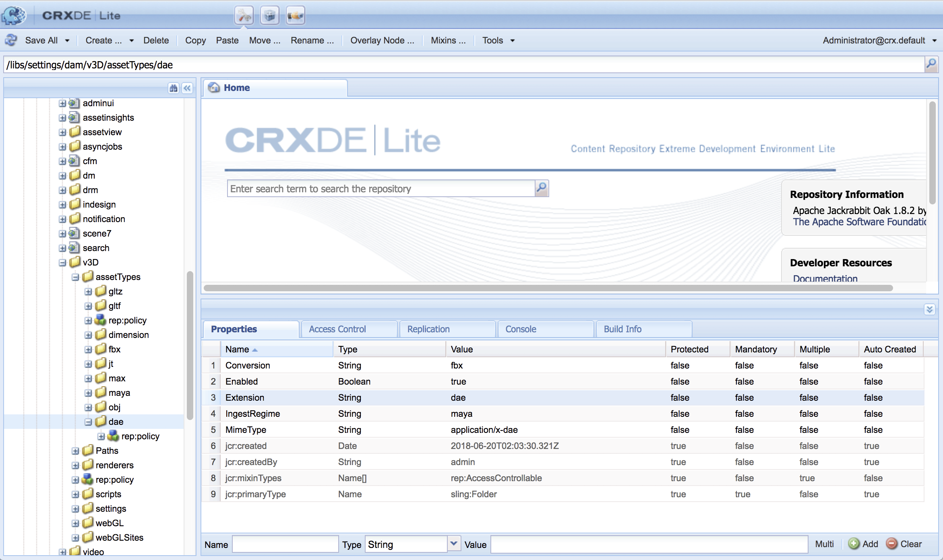Click the v3D folder icon
The height and width of the screenshot is (560, 943).
pyautogui.click(x=75, y=262)
